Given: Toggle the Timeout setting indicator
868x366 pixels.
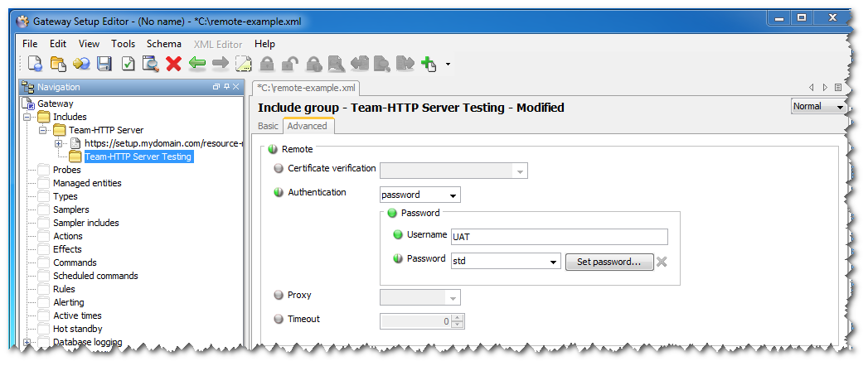Looking at the screenshot, I should pos(279,320).
